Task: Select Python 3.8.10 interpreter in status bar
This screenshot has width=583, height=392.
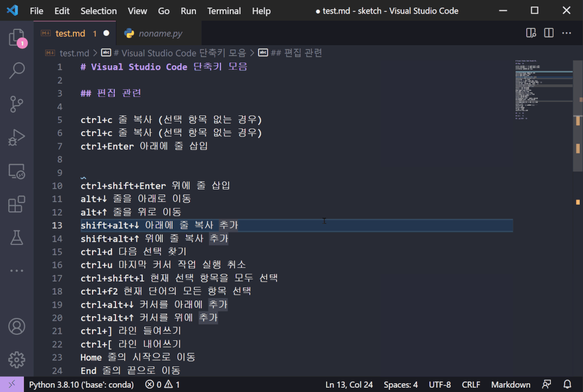Action: coord(82,384)
